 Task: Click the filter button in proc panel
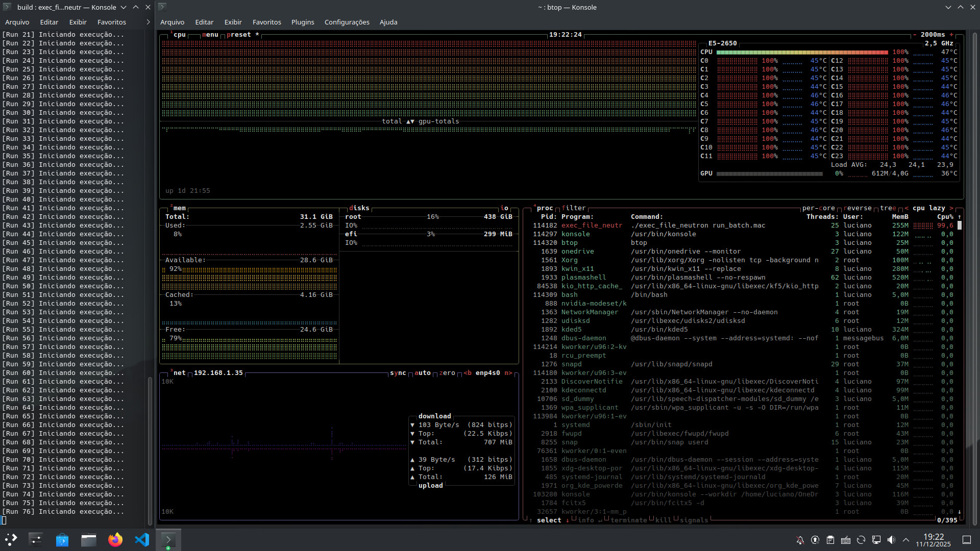[x=574, y=208]
